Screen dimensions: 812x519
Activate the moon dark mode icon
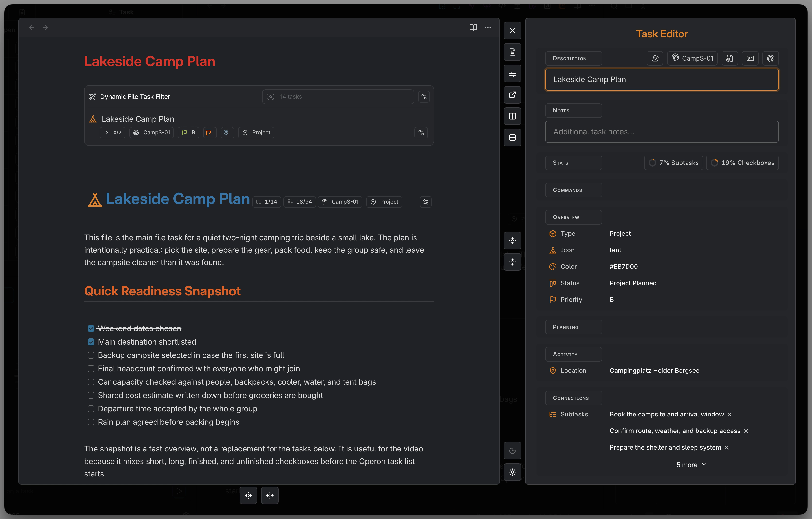point(512,450)
